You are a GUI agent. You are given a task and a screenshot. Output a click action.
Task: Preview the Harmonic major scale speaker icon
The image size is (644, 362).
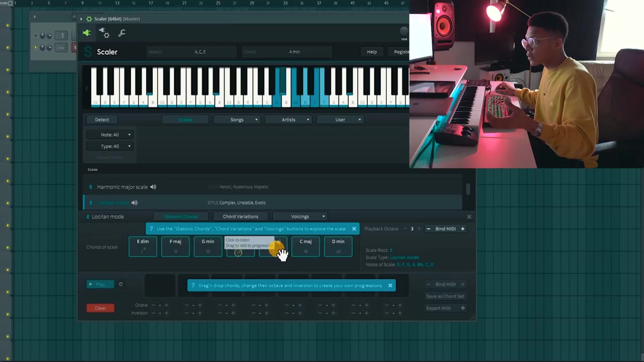pos(153,187)
